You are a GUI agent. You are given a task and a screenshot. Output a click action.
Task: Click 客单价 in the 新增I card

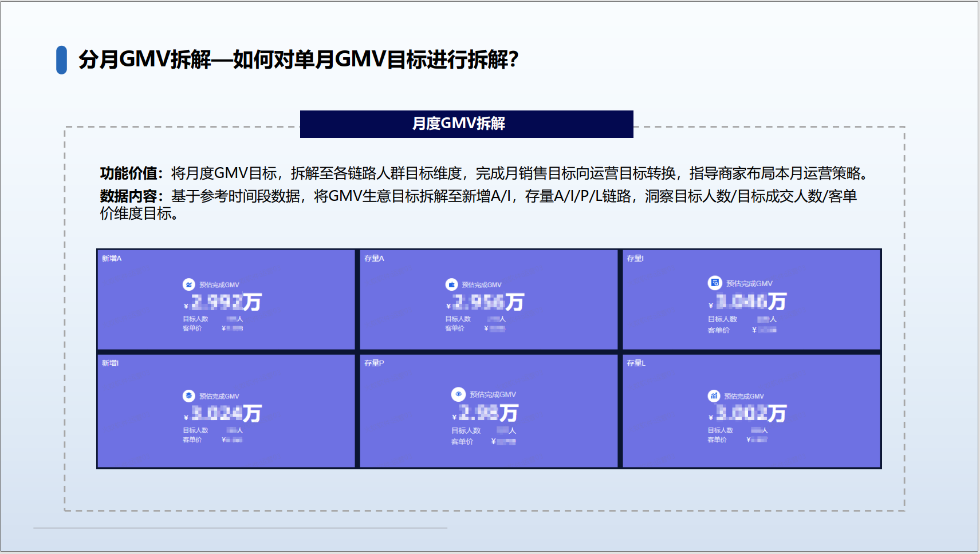click(x=192, y=440)
